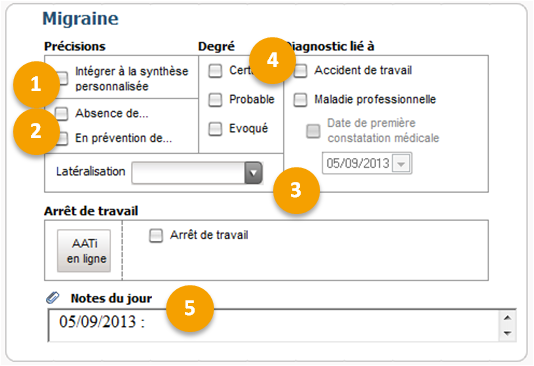This screenshot has width=534, height=366.
Task: Click into the Notes du jour text area
Action: pyautogui.click(x=274, y=325)
